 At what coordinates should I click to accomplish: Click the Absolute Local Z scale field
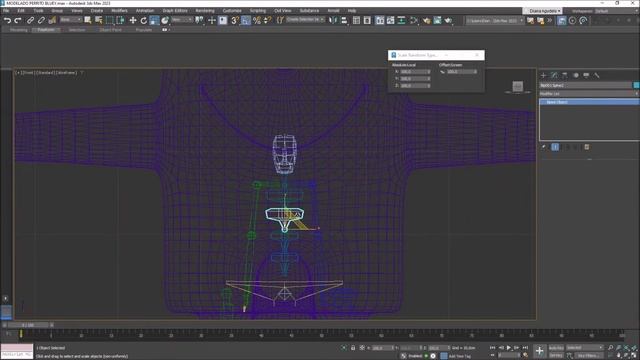pos(415,86)
